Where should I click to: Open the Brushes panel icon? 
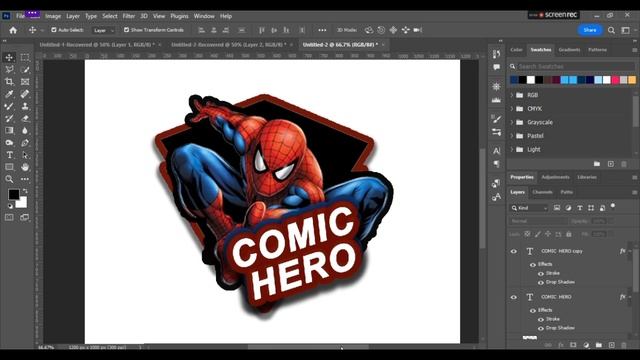coord(496,119)
